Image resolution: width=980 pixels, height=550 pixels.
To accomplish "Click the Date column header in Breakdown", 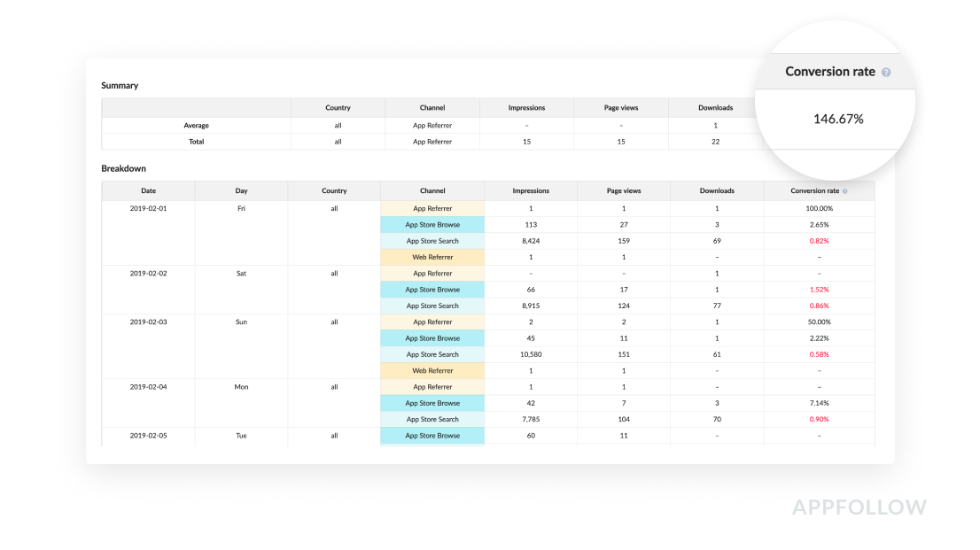I will coord(148,190).
